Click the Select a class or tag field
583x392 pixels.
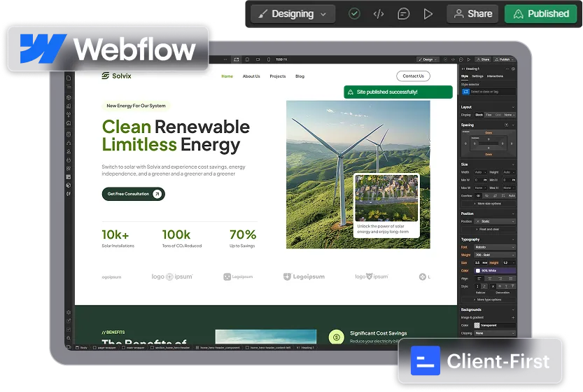pos(489,92)
